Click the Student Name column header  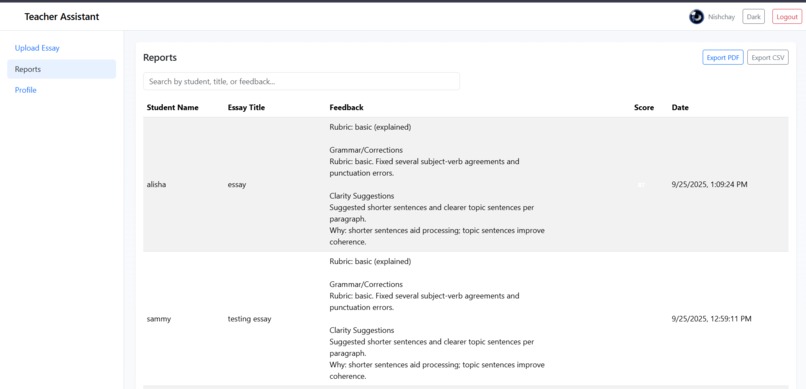click(172, 107)
